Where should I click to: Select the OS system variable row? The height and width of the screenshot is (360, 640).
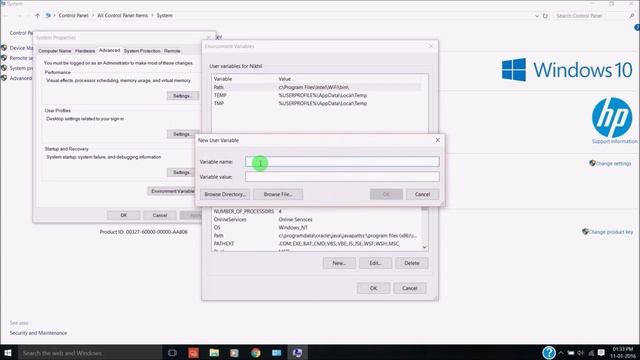click(x=317, y=227)
